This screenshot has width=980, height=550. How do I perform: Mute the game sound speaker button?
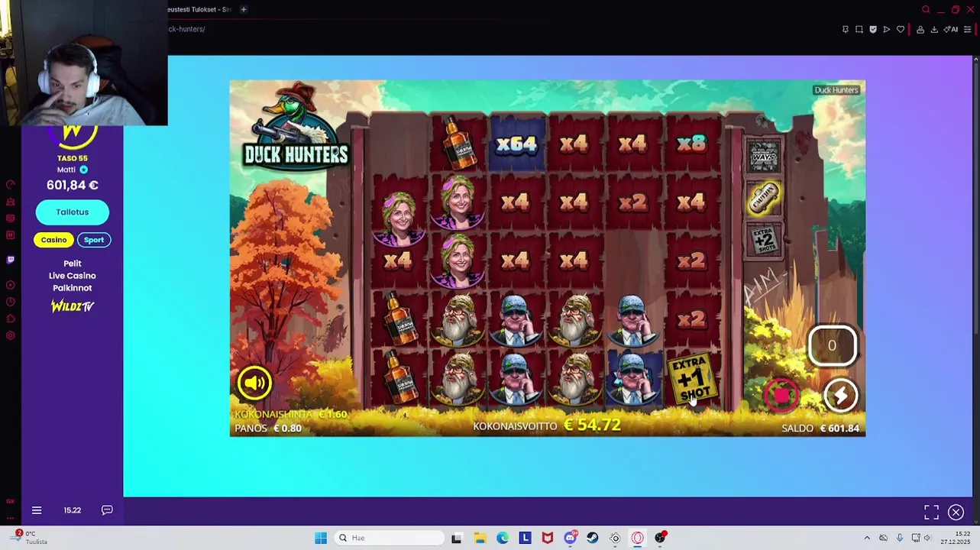click(254, 383)
